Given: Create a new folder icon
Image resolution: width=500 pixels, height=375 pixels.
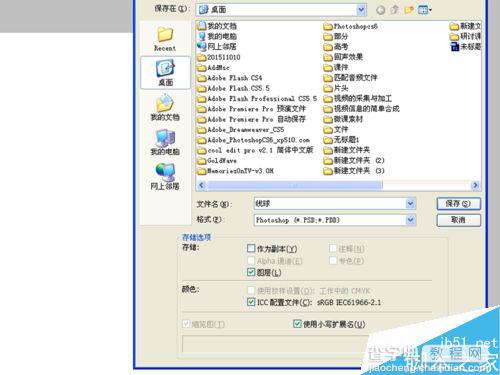Looking at the screenshot, I should click(409, 10).
